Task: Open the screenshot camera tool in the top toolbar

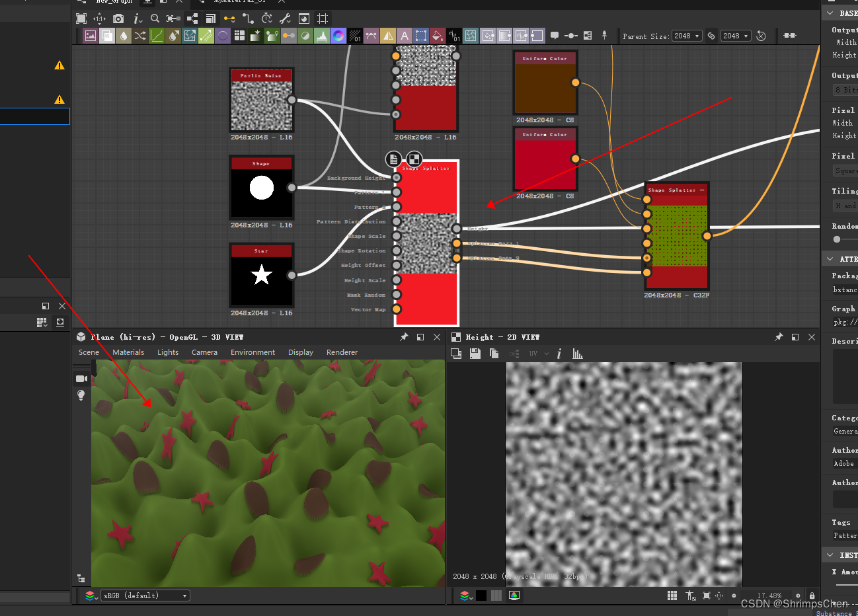Action: 118,19
